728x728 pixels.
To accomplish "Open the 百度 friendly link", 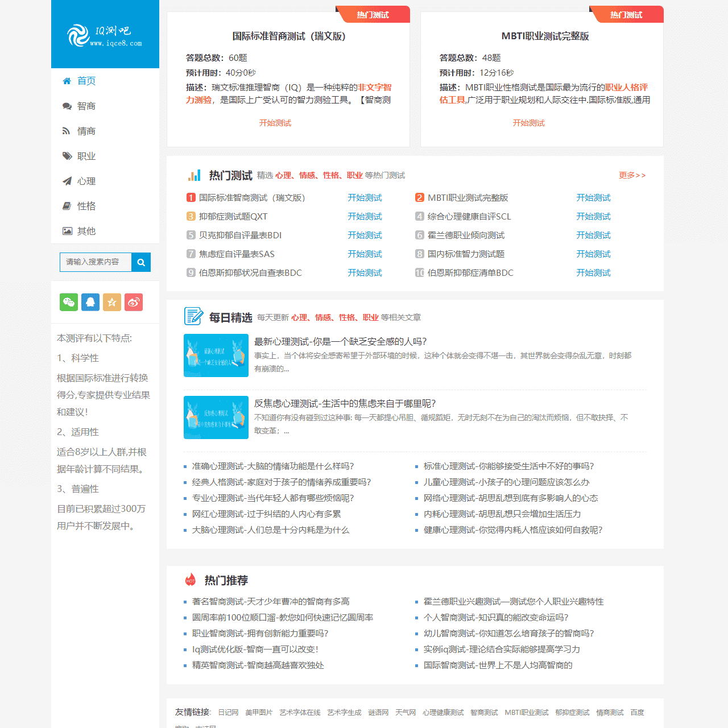I will (x=638, y=712).
